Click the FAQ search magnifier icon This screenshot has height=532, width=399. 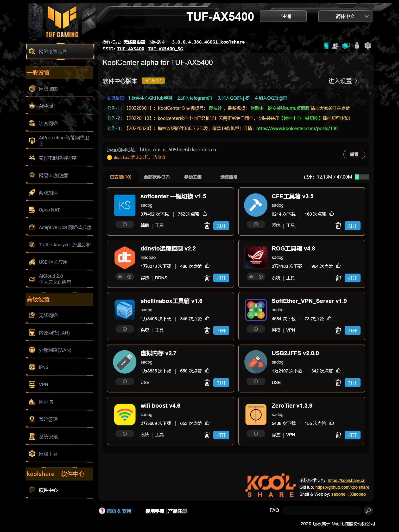(368, 510)
